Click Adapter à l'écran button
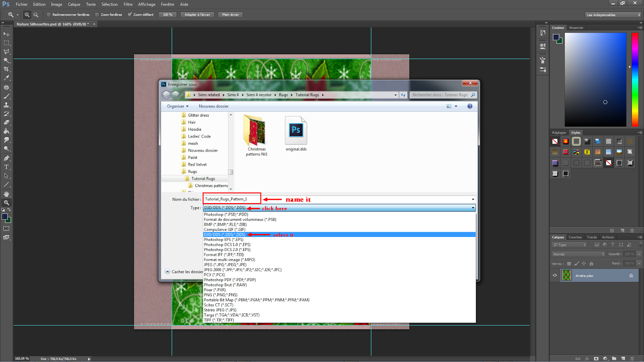This screenshot has width=644, height=362. click(x=197, y=15)
